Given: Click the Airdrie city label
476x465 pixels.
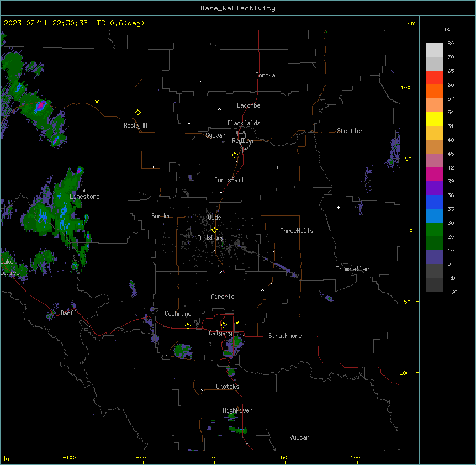Looking at the screenshot, I should (223, 297).
